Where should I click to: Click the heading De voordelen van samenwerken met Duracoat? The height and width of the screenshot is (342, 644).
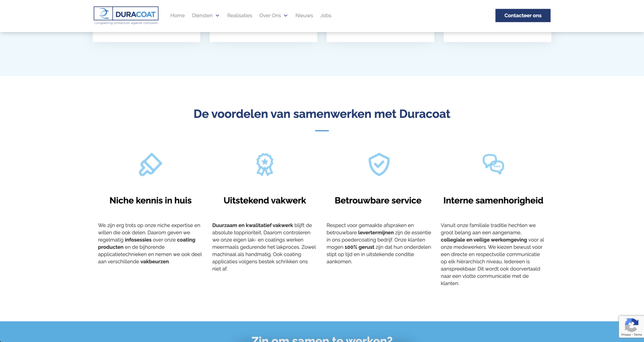coord(322,114)
